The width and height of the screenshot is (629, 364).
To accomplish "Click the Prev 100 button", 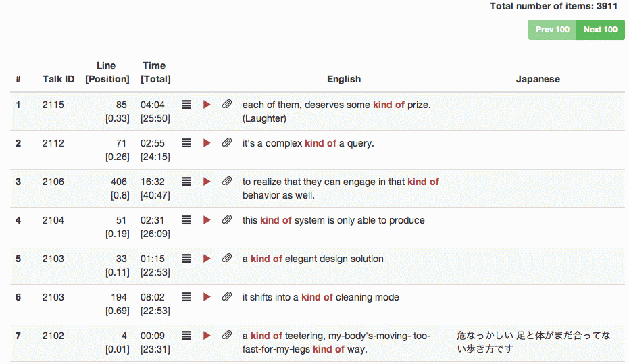I will (552, 30).
